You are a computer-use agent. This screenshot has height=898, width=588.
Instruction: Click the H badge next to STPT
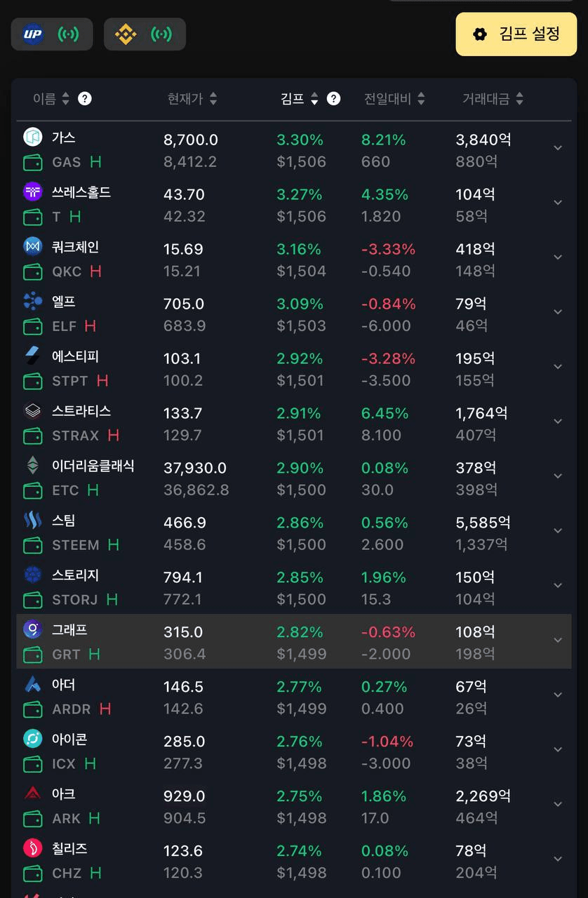(x=102, y=381)
